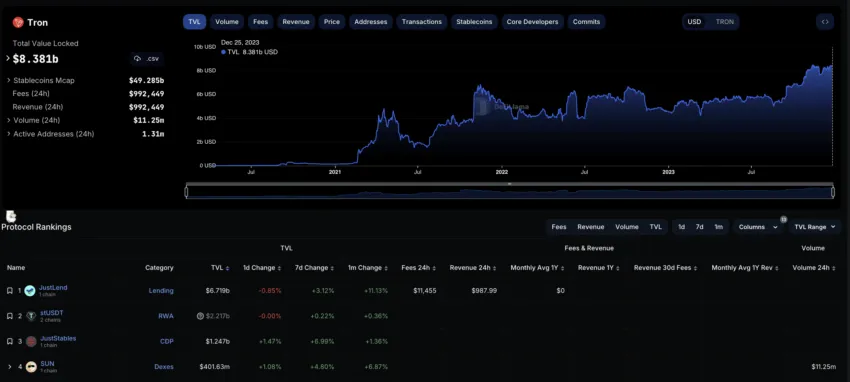Screen dimensions: 850x382
Task: Open the JustLend protocol link
Action: click(53, 288)
